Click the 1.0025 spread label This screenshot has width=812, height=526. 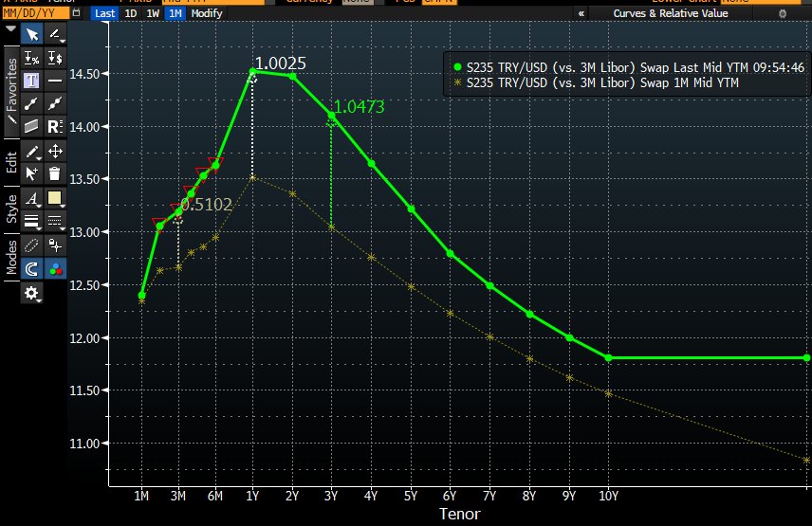click(280, 63)
